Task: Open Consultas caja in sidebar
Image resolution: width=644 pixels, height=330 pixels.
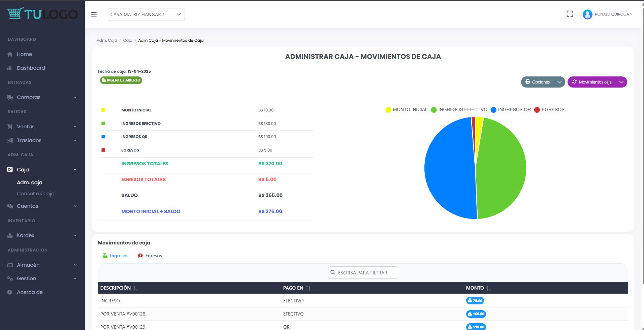Action: 36,194
